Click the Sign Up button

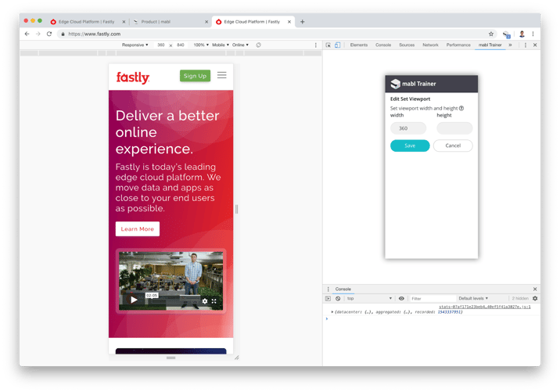coord(195,76)
